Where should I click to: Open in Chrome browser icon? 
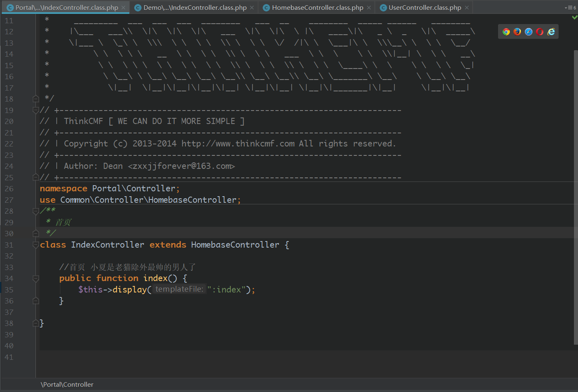[x=506, y=32]
